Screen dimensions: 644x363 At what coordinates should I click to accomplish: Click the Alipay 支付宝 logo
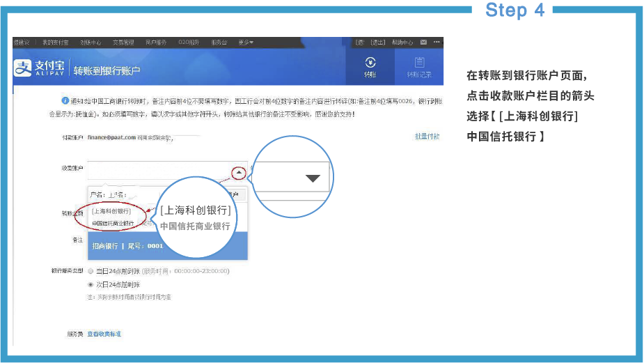click(40, 68)
